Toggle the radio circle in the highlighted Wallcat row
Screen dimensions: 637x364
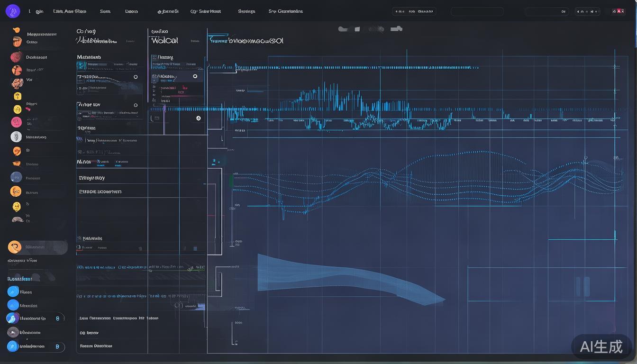[195, 76]
